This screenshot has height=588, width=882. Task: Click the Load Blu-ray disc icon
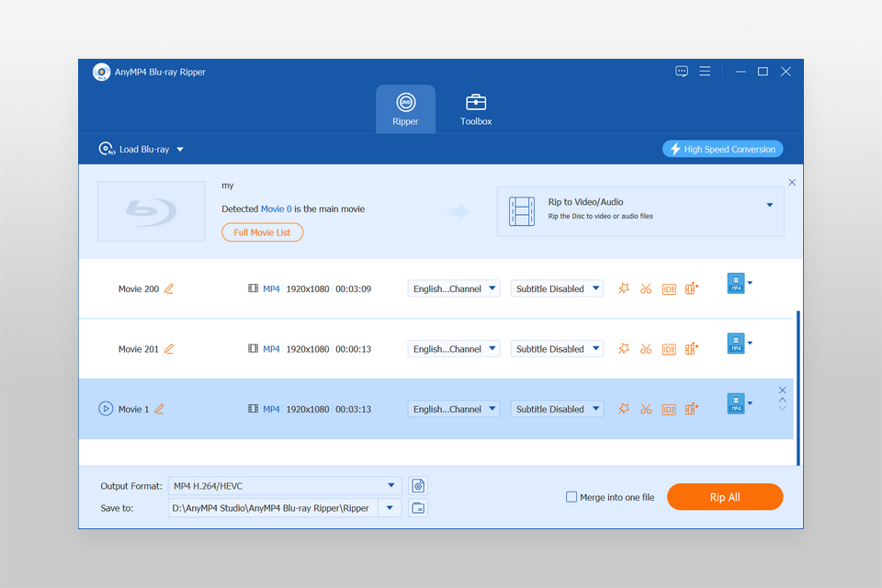[107, 149]
